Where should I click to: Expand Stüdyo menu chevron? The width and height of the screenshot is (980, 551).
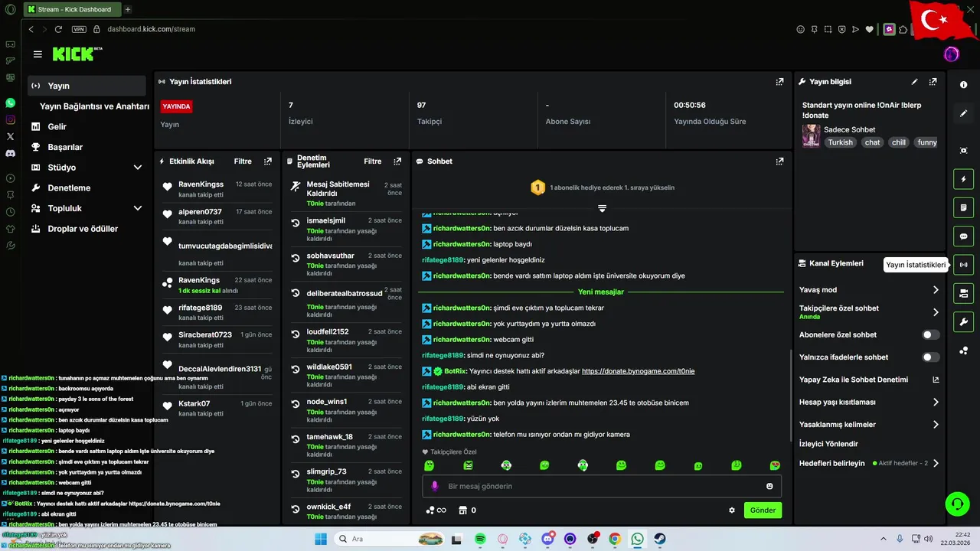tap(138, 168)
